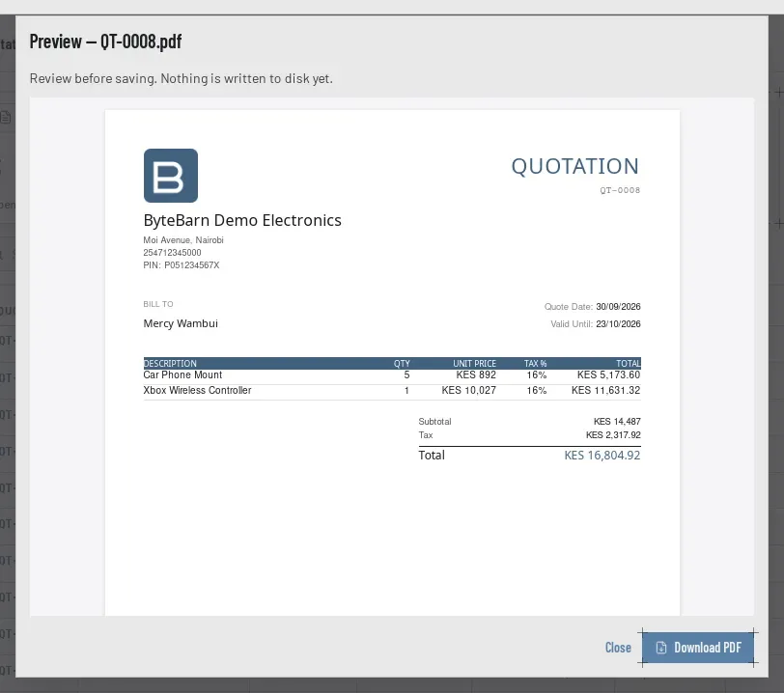The height and width of the screenshot is (693, 784).
Task: Click the Subtotal label
Action: click(435, 422)
